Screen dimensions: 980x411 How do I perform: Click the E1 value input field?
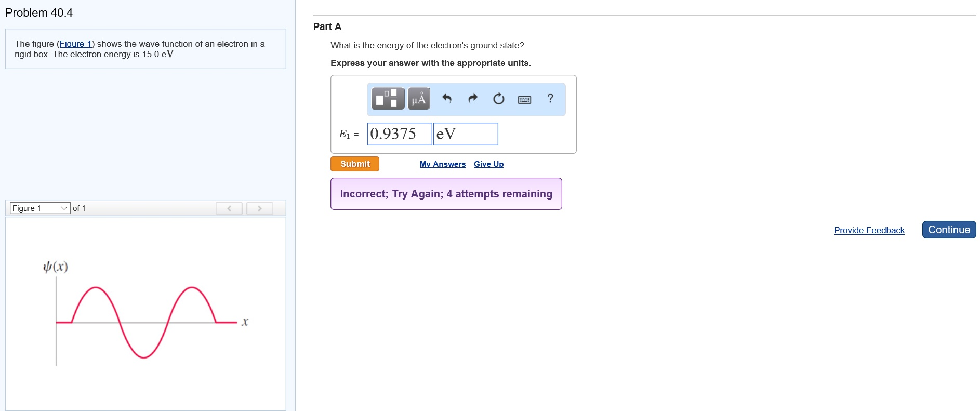(399, 134)
